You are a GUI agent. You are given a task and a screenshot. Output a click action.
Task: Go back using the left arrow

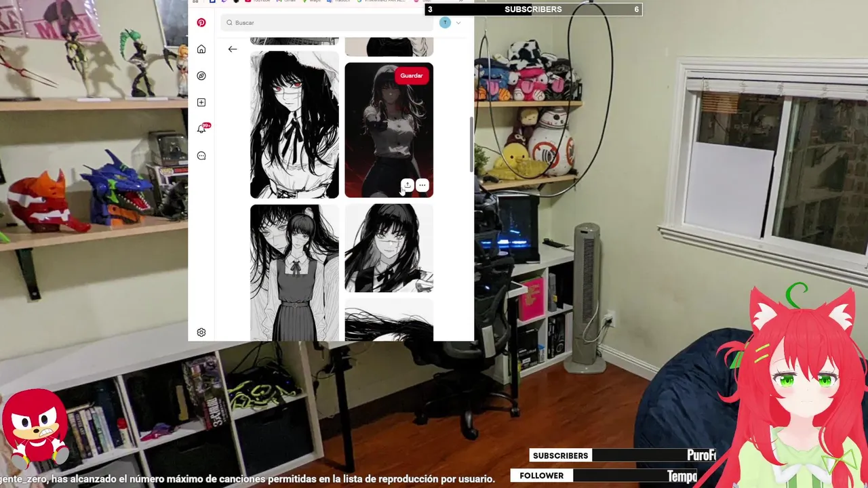tap(233, 49)
